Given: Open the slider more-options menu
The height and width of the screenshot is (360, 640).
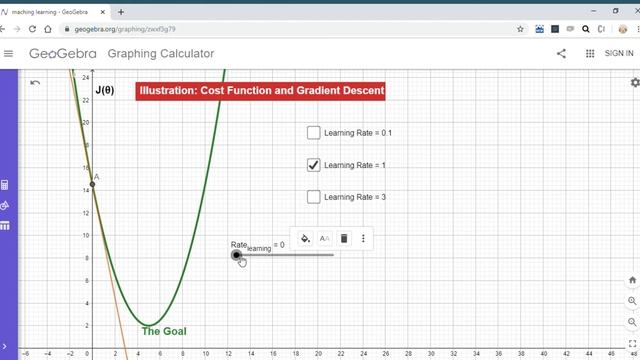Looking at the screenshot, I should 363,238.
